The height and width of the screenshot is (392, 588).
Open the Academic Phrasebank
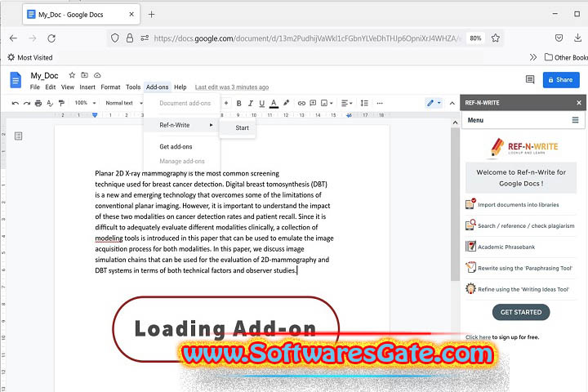(x=501, y=247)
